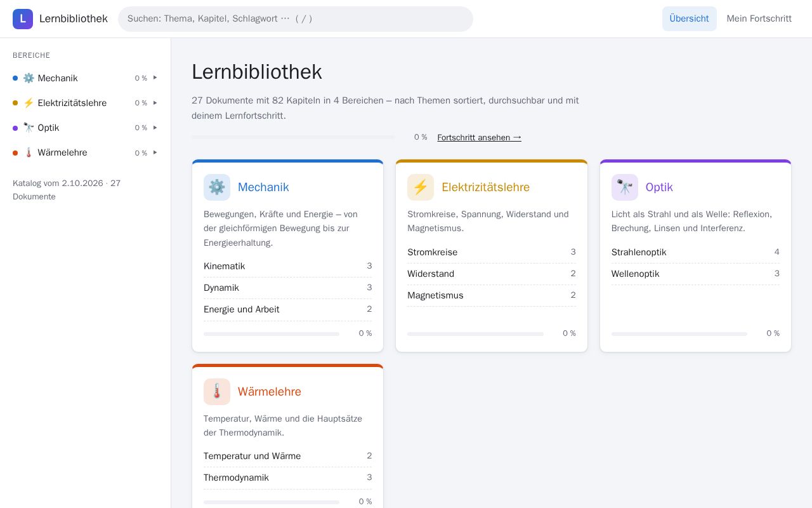Open the Optik card title link
This screenshot has height=508, width=812.
point(659,187)
